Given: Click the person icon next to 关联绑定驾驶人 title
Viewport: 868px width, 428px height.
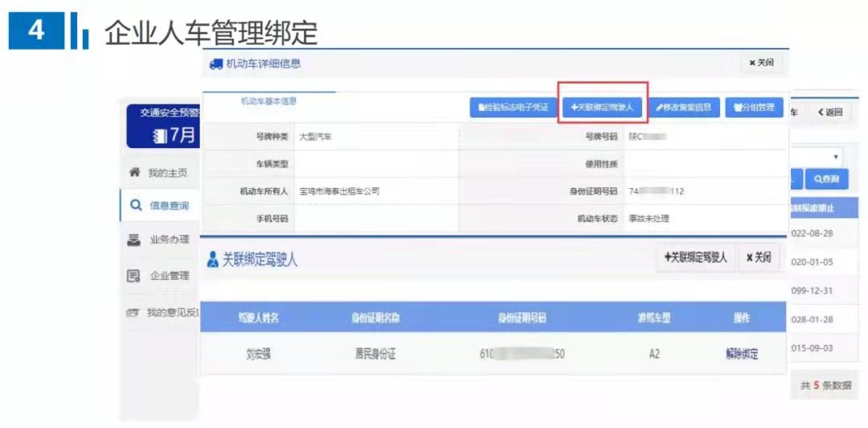Looking at the screenshot, I should click(x=211, y=260).
